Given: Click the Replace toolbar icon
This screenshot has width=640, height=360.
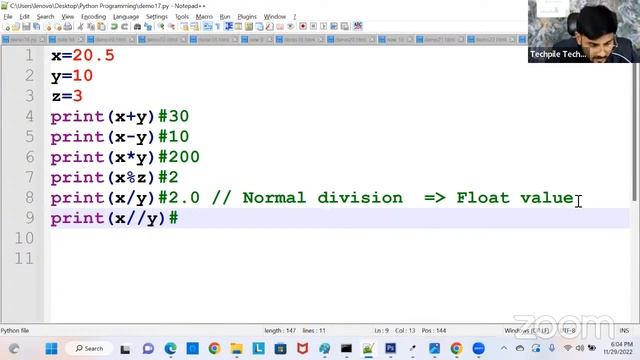Looking at the screenshot, I should (148, 27).
